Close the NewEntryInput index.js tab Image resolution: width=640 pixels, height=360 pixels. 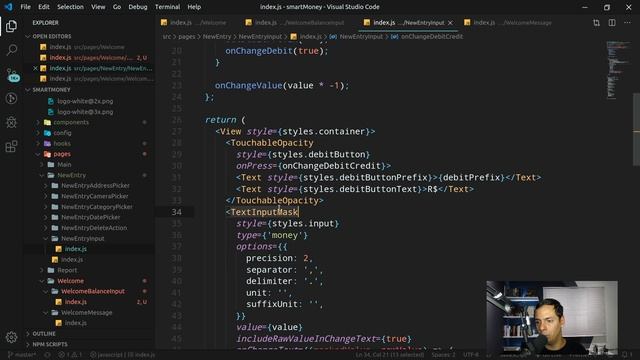[450, 23]
